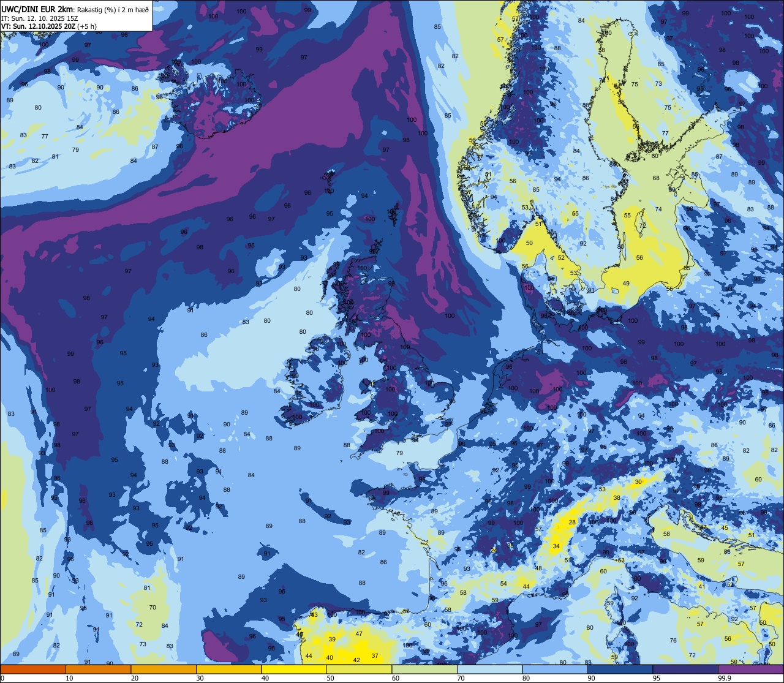Select the 30–40% gold legend swatch

pyautogui.click(x=228, y=669)
